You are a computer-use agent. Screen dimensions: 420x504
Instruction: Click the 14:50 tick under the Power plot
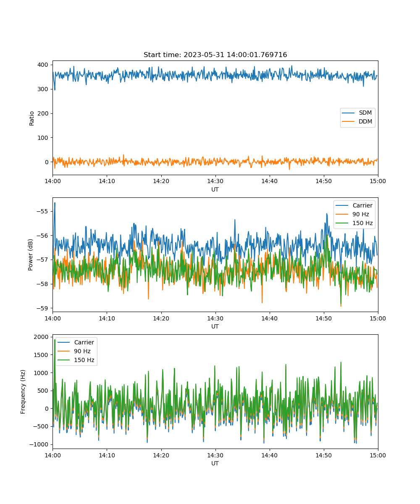pyautogui.click(x=323, y=318)
